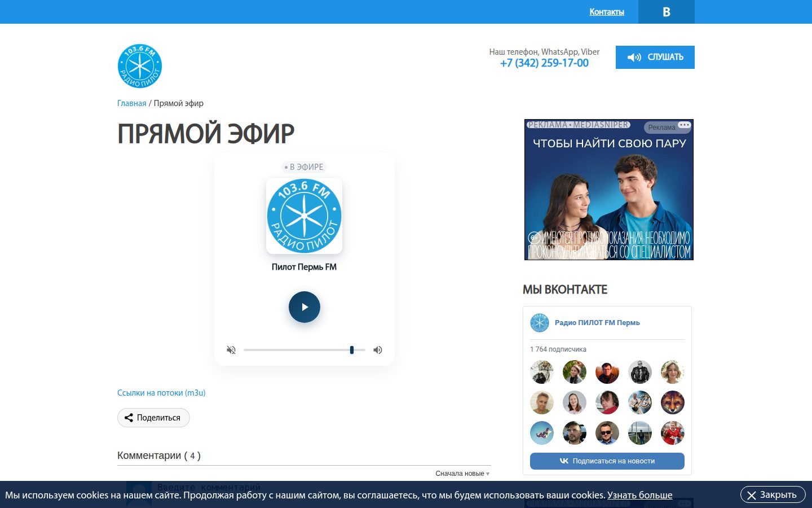Click the МЫ ВКОНТАКТЕ heading
This screenshot has height=508, width=812.
pyautogui.click(x=565, y=290)
